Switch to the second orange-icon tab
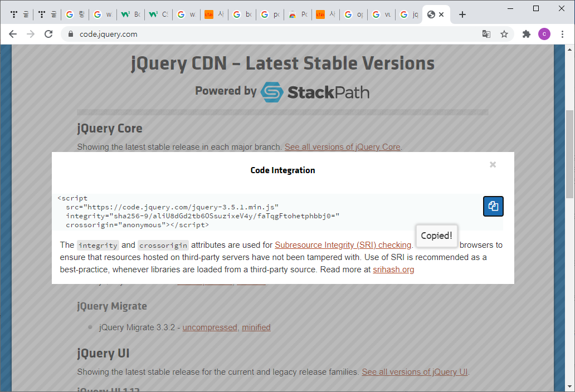Screen dimensions: 575x392 325,14
